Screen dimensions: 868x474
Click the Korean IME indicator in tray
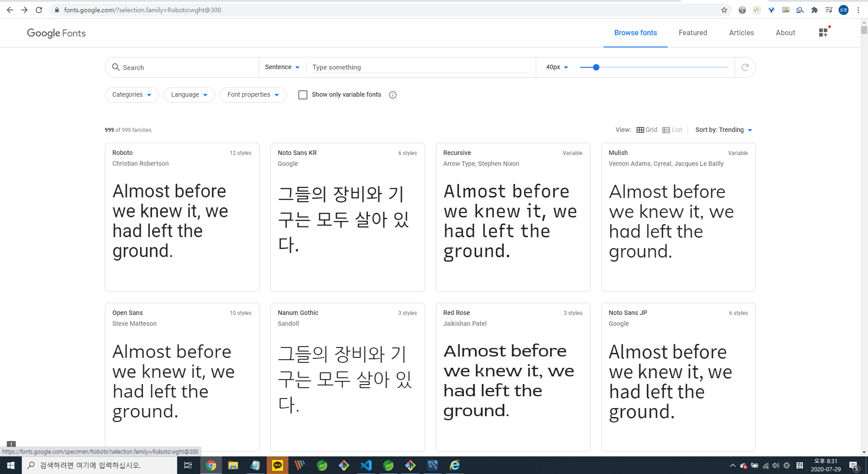(x=800, y=465)
